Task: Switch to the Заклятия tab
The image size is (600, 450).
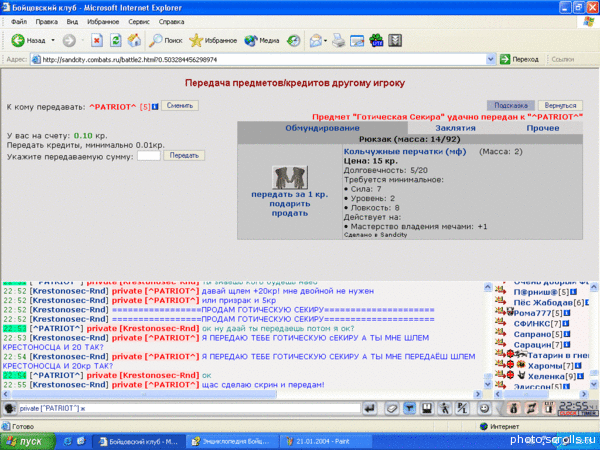Action: (428, 128)
